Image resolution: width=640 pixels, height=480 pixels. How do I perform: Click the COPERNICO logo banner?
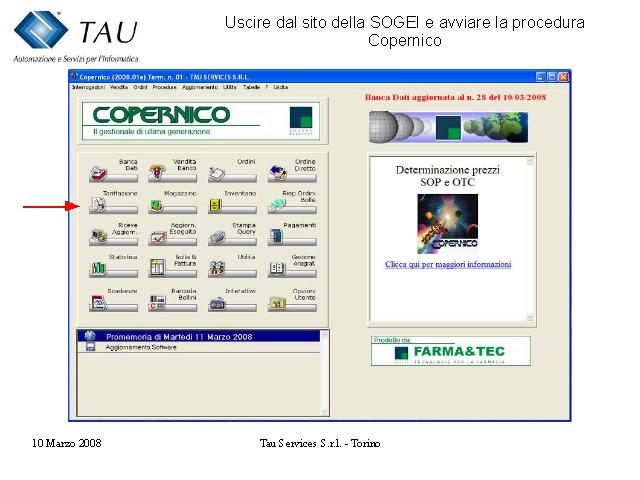click(x=201, y=121)
